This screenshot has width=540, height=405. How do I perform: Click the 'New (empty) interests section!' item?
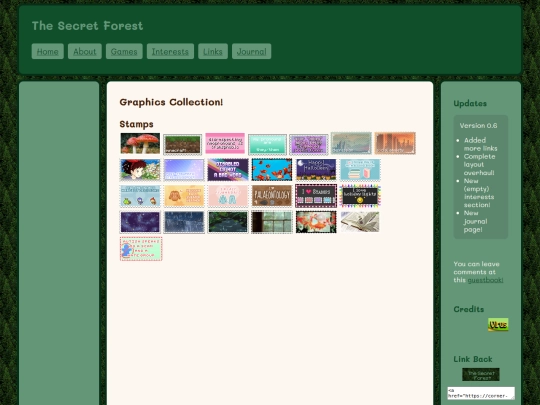tap(479, 193)
